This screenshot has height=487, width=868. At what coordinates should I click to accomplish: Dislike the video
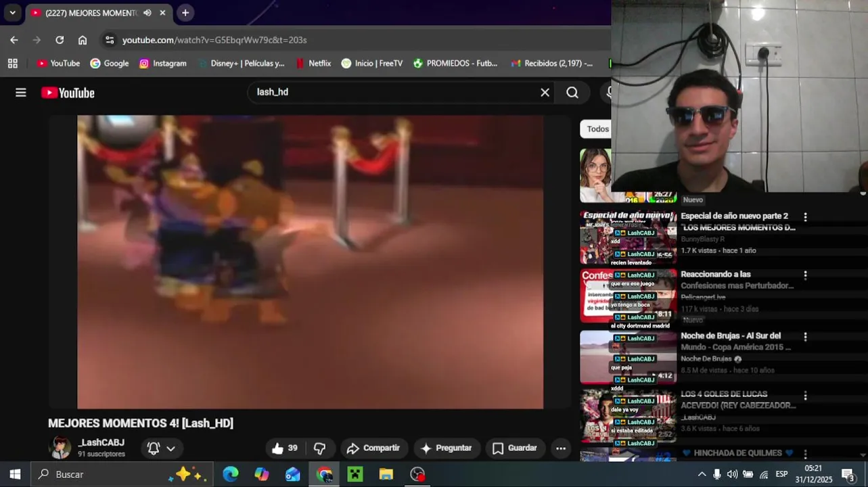click(x=320, y=448)
